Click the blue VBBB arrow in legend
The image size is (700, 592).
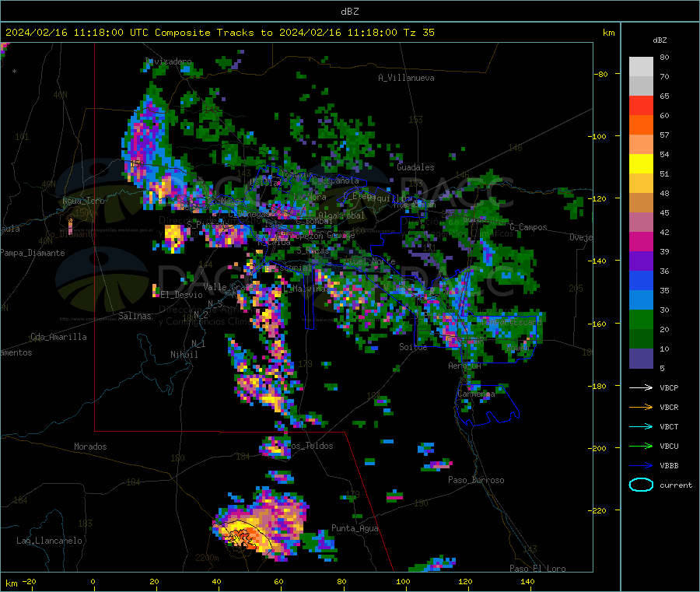(641, 466)
